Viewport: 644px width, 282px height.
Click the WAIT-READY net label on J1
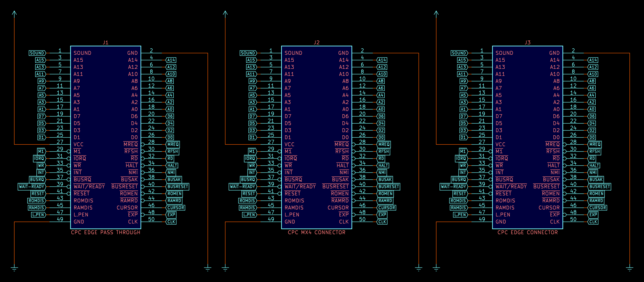[x=32, y=187]
